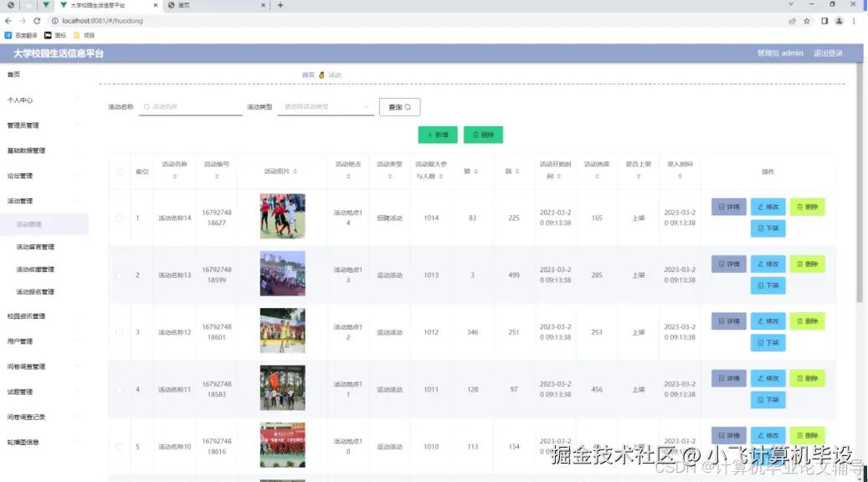Switch to the second browser tab 首页
Screen dimensions: 868x482
coord(216,5)
